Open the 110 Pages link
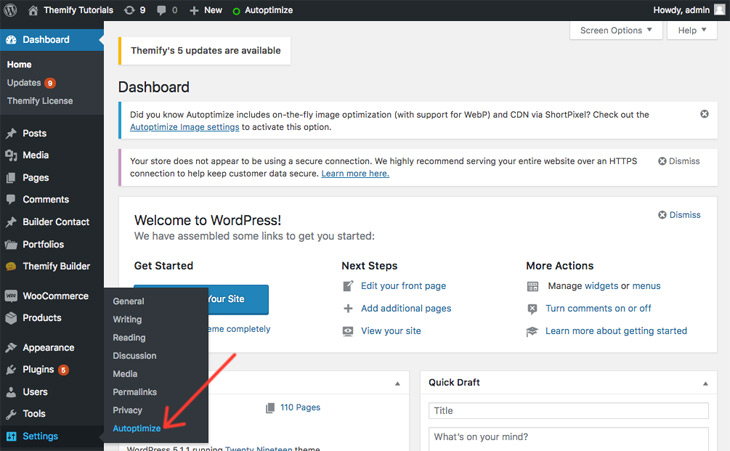 300,407
